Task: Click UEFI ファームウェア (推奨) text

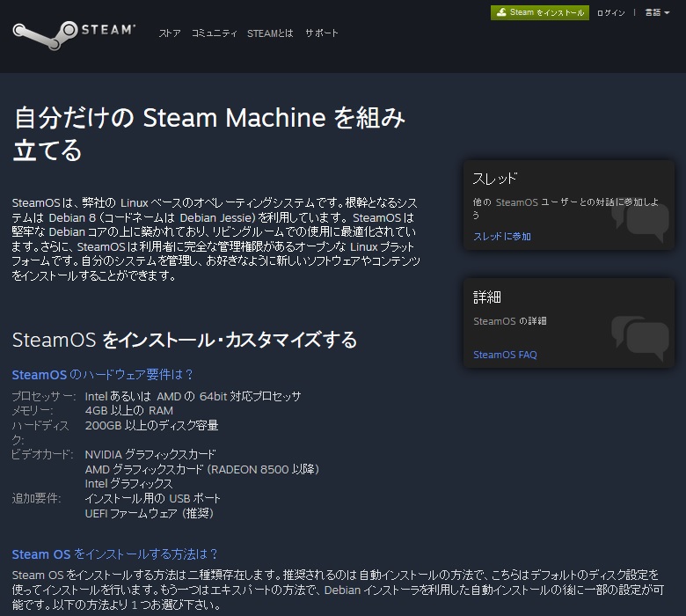Action: [x=150, y=513]
